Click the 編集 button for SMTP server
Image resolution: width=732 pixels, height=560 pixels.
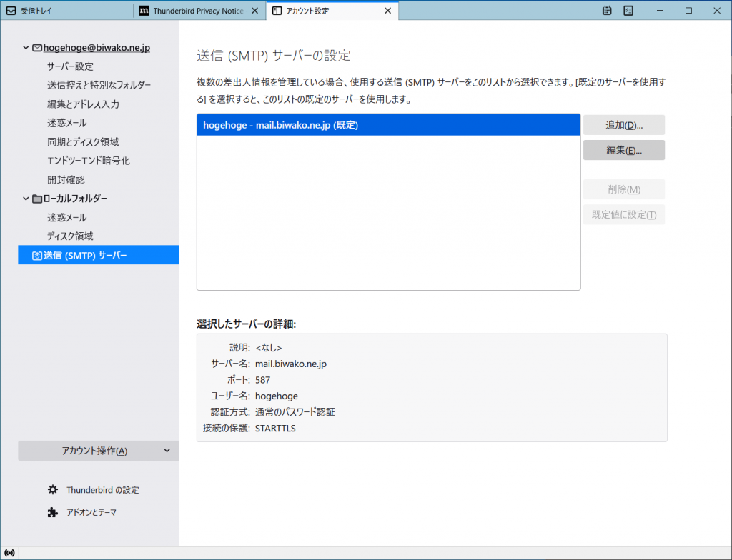[624, 150]
